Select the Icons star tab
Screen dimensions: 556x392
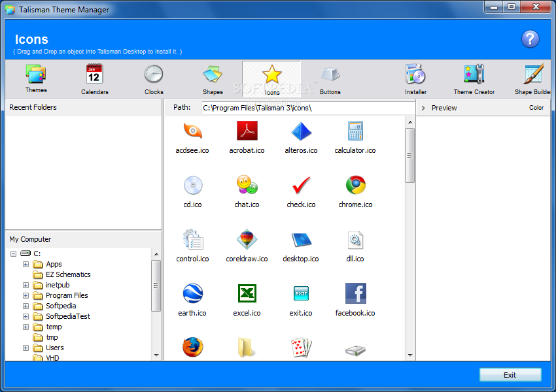click(x=271, y=79)
